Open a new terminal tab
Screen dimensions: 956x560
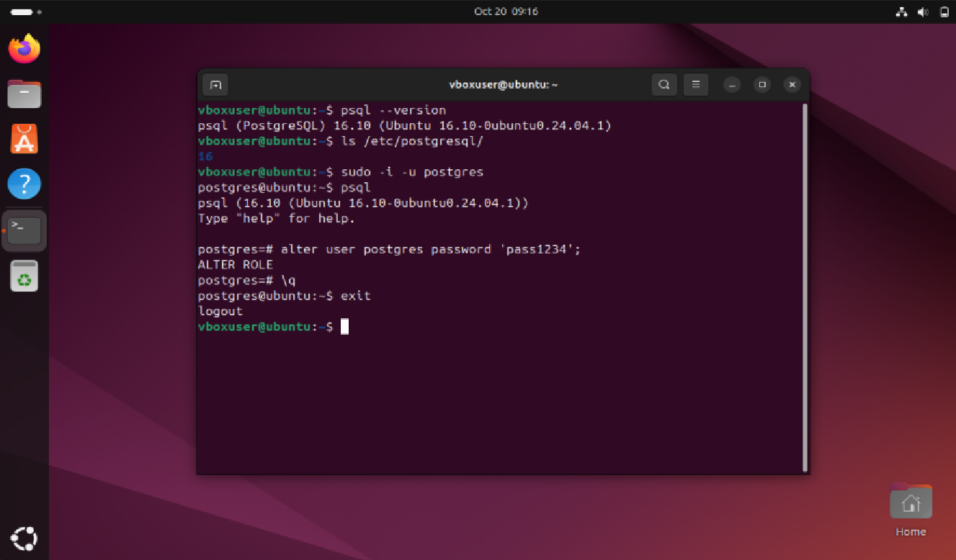(x=215, y=85)
